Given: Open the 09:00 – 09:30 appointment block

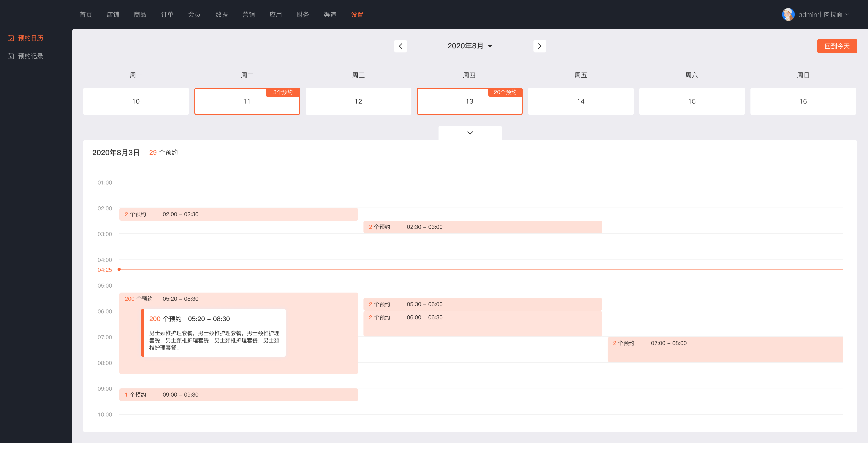Looking at the screenshot, I should (238, 395).
